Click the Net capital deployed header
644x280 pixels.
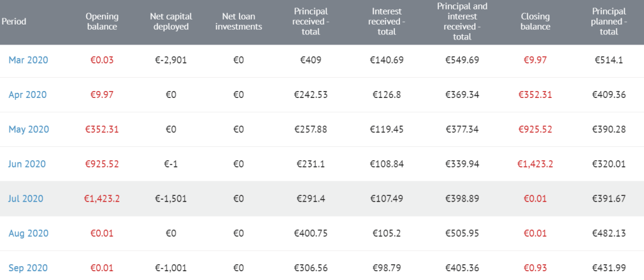[172, 21]
